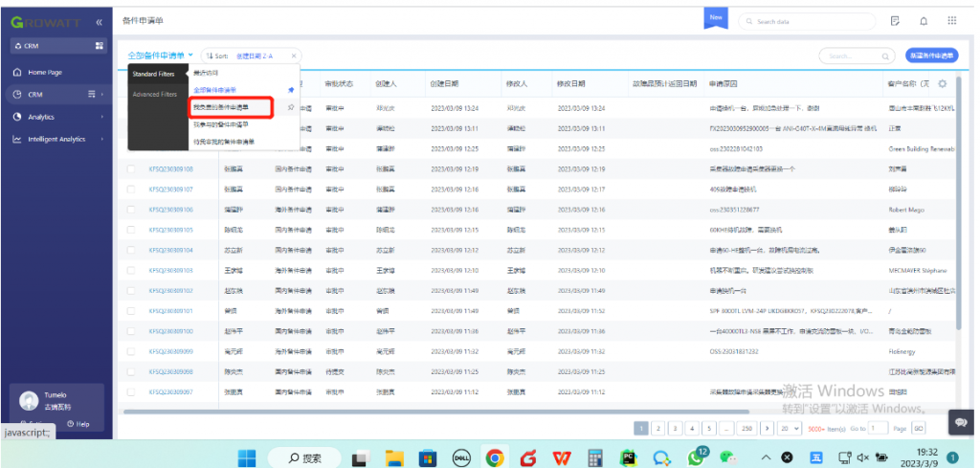This screenshot has height=468, width=980.
Task: Open the Calculator from the taskbar
Action: [594, 458]
